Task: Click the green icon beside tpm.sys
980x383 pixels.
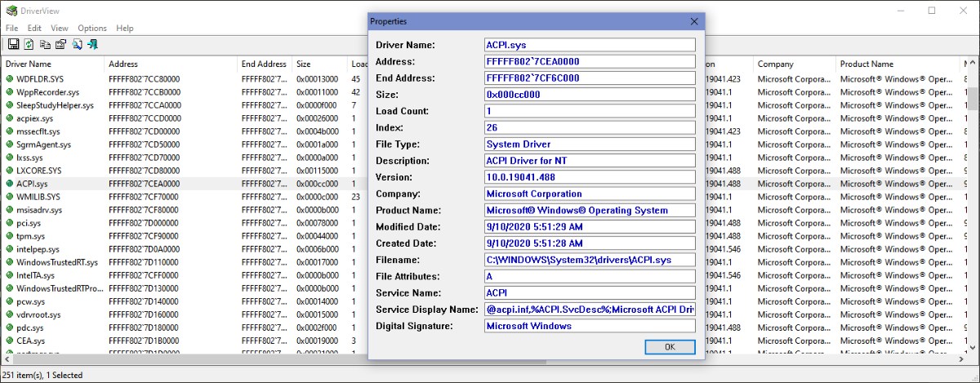Action: [10, 236]
